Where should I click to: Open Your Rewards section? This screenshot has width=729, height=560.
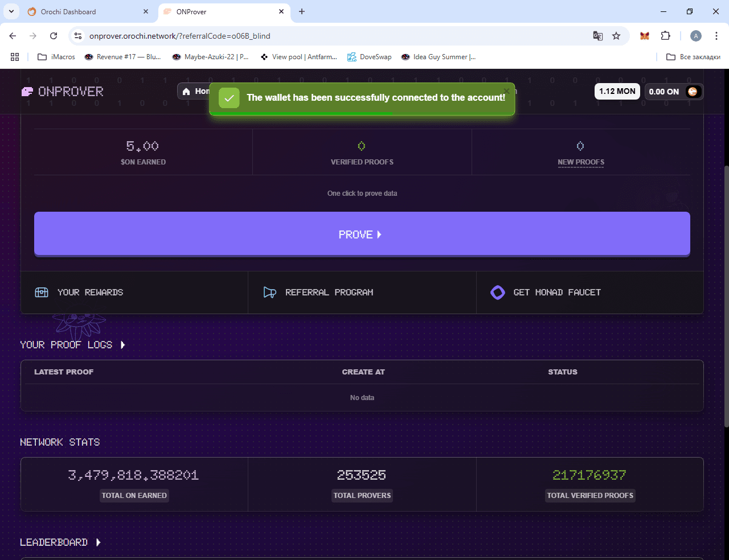tap(134, 293)
